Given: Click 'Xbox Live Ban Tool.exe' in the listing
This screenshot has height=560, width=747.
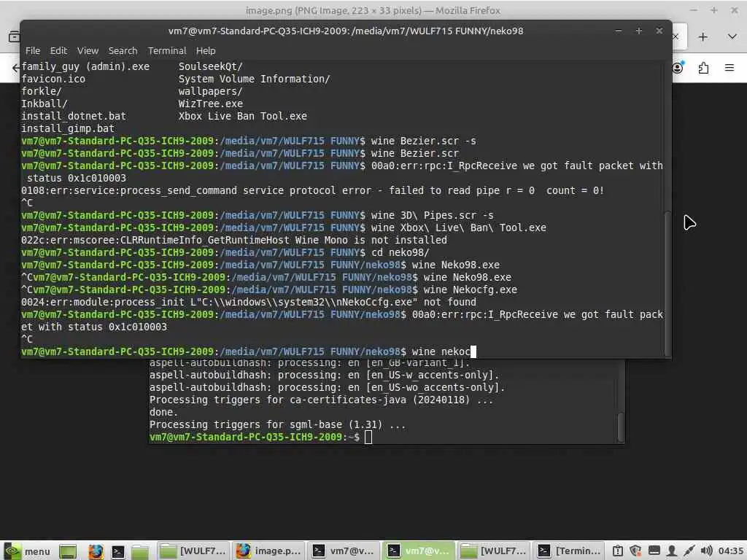Looking at the screenshot, I should coord(242,116).
